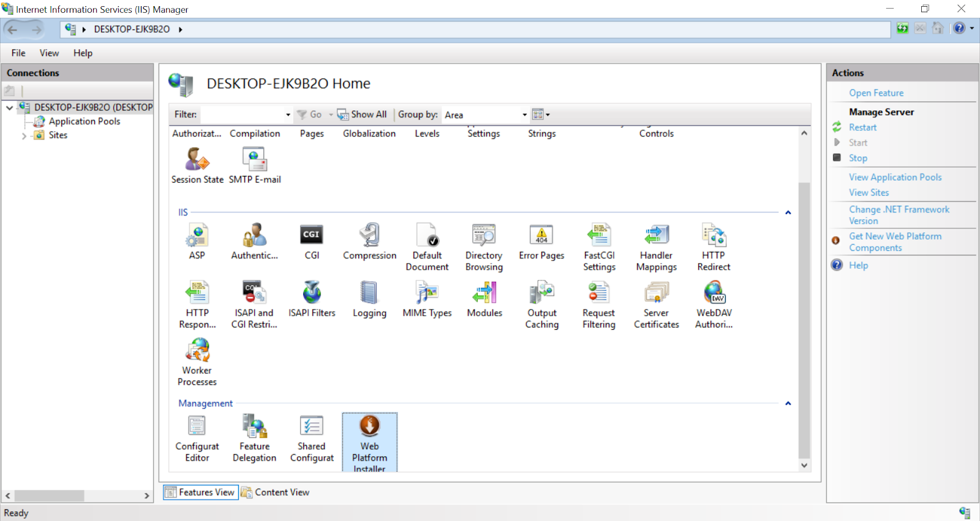The width and height of the screenshot is (980, 521).
Task: Select Application Pools in Connections tree
Action: [x=85, y=121]
